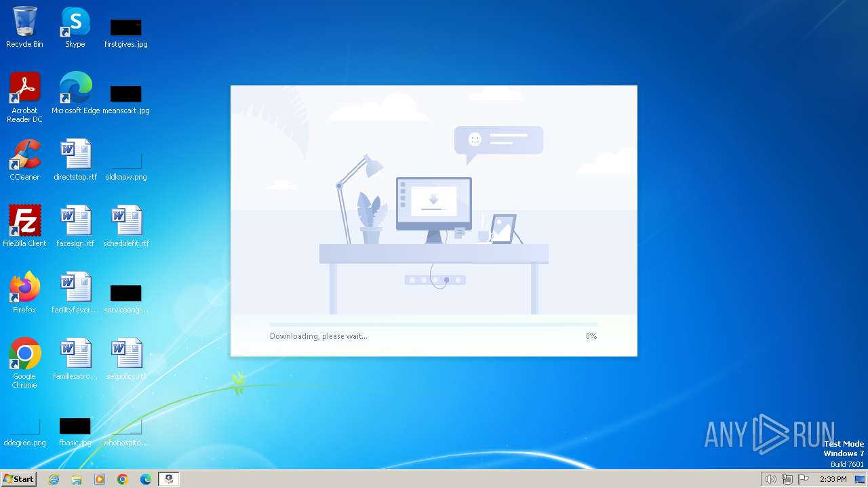Click the Start button
The height and width of the screenshot is (488, 868).
point(18,479)
